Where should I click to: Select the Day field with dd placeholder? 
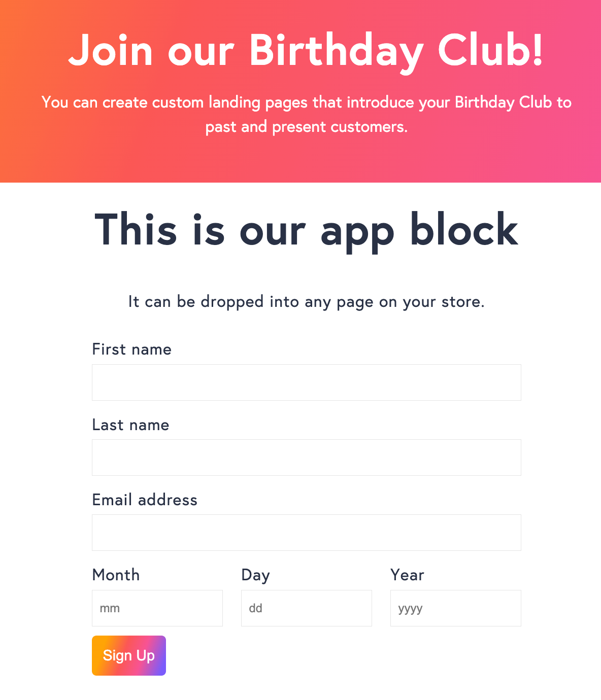coord(307,608)
